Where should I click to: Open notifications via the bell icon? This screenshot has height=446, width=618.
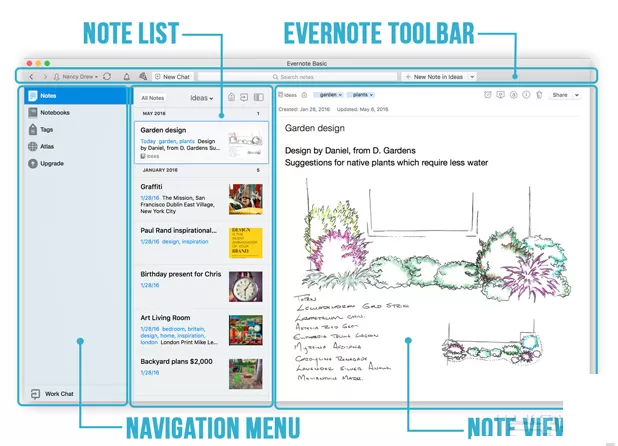coord(127,77)
